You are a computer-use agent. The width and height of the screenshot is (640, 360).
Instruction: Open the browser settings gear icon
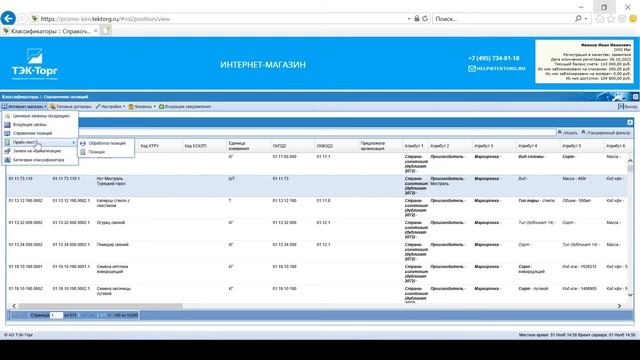click(x=622, y=19)
